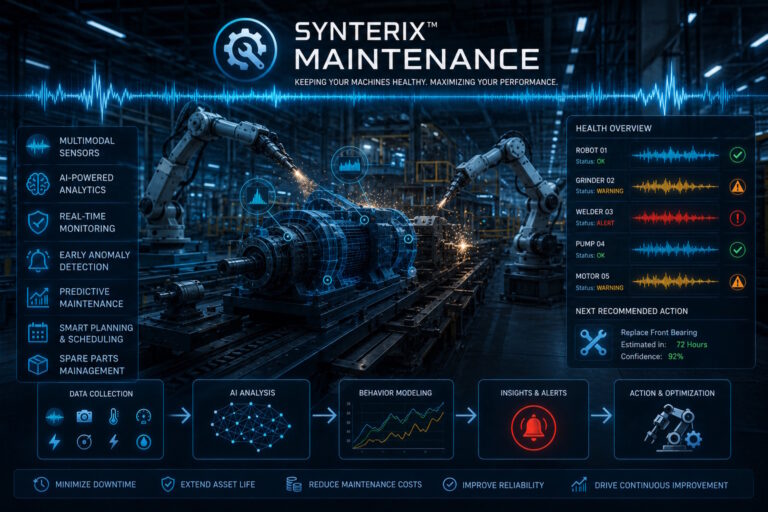Click the Minimize Downtime clock icon
Image resolution: width=768 pixels, height=512 pixels.
click(x=41, y=485)
